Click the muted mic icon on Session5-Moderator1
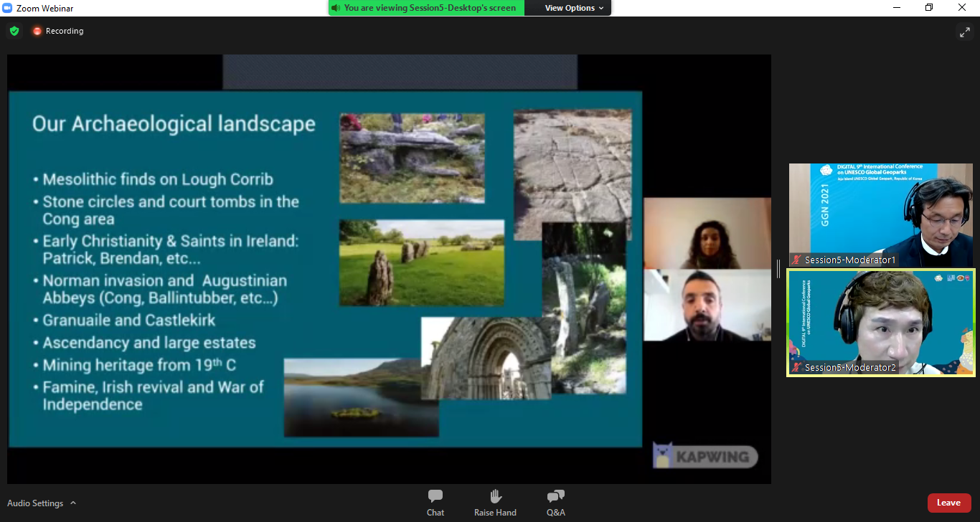 796,260
